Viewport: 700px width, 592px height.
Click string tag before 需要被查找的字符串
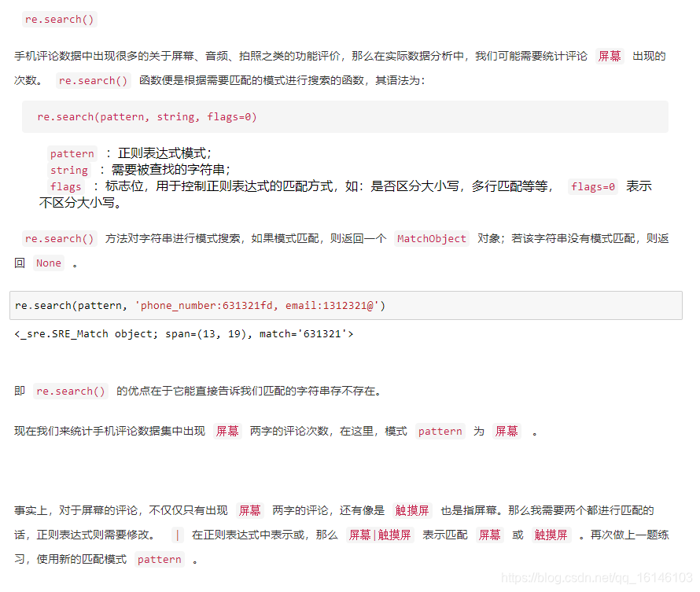pyautogui.click(x=68, y=170)
